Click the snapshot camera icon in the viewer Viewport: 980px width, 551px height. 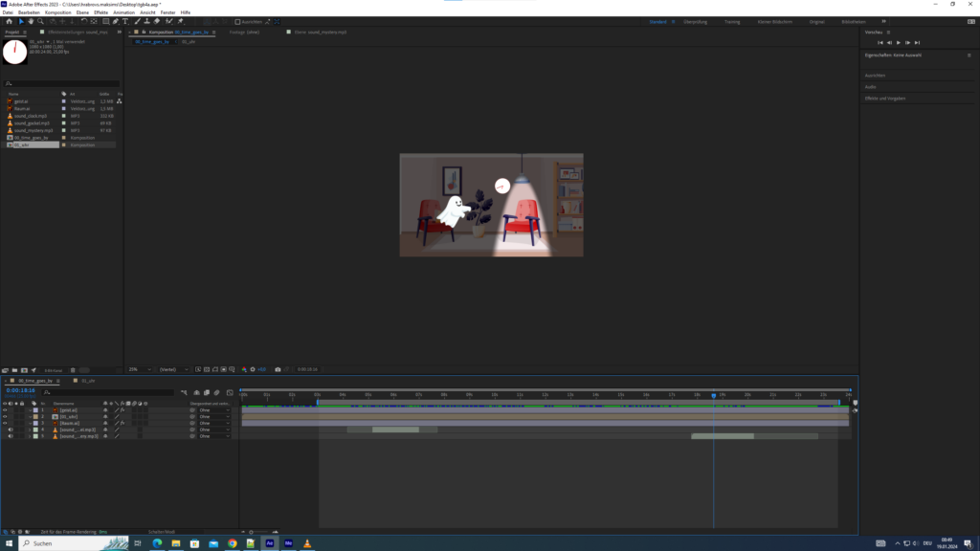point(278,369)
